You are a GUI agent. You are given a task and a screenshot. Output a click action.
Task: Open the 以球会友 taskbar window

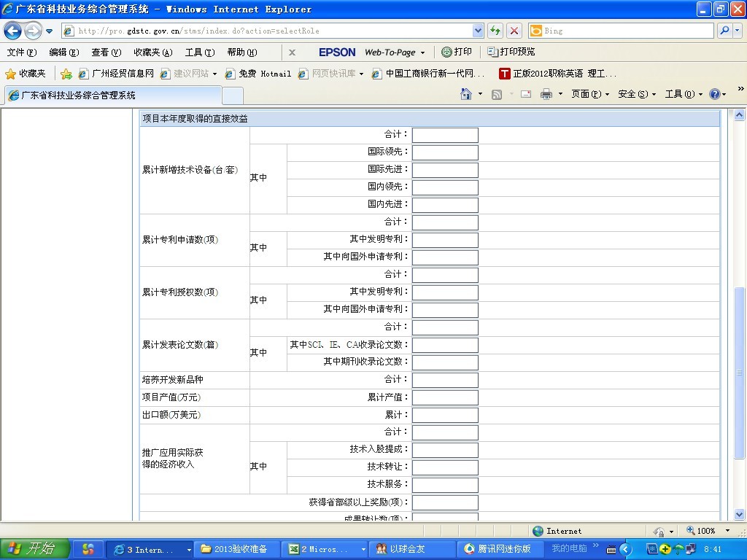click(411, 549)
